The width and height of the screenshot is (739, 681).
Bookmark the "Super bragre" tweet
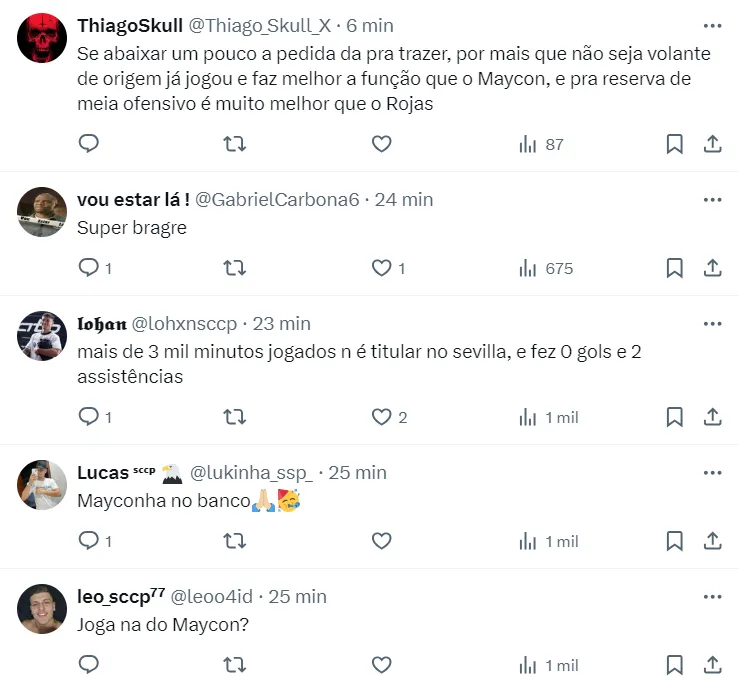[x=675, y=268]
